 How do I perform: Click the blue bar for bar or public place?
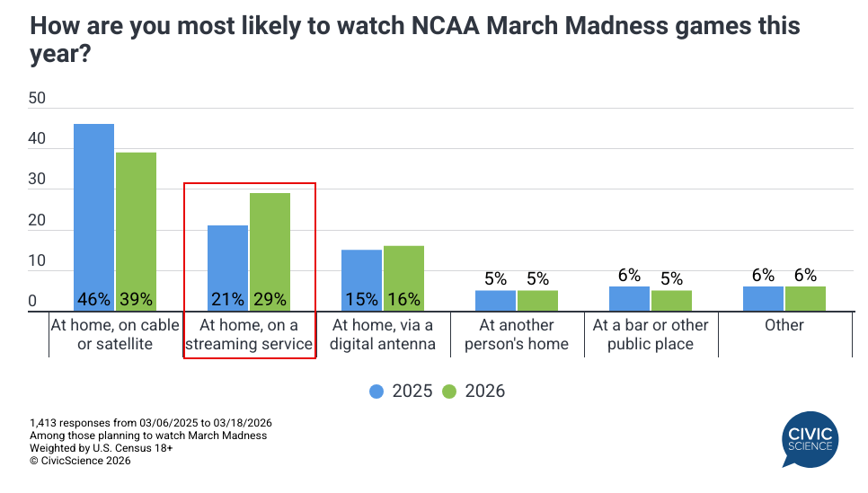click(629, 299)
